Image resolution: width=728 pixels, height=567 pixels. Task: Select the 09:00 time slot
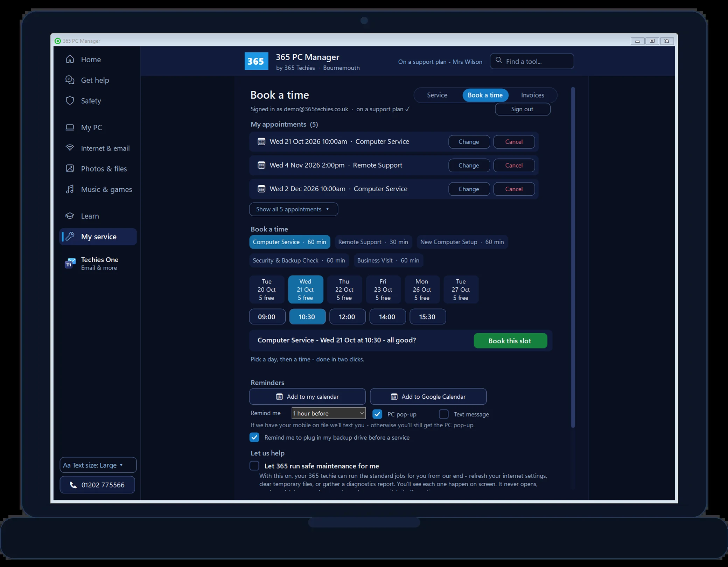pyautogui.click(x=267, y=317)
